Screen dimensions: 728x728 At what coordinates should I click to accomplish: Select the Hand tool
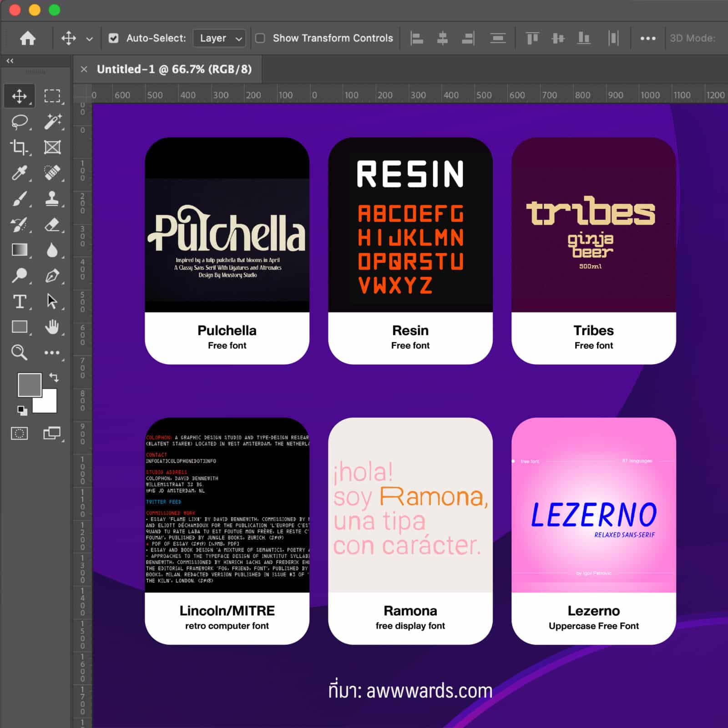52,327
